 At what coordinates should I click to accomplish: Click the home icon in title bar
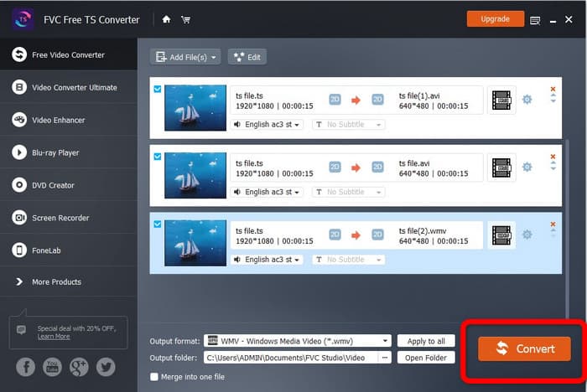coord(166,19)
